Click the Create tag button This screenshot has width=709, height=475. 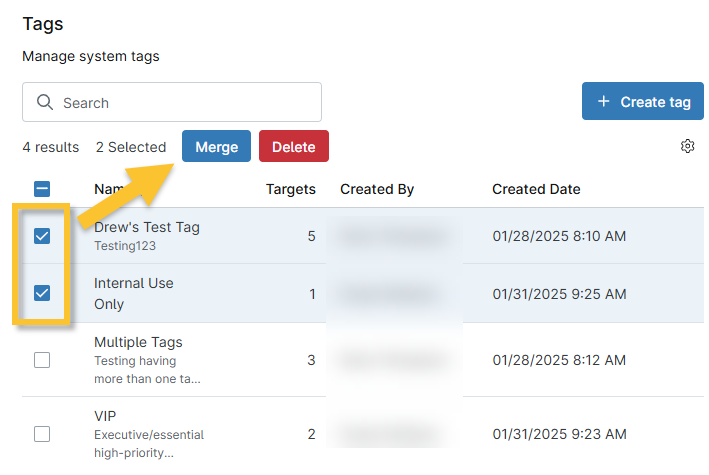[x=644, y=102]
